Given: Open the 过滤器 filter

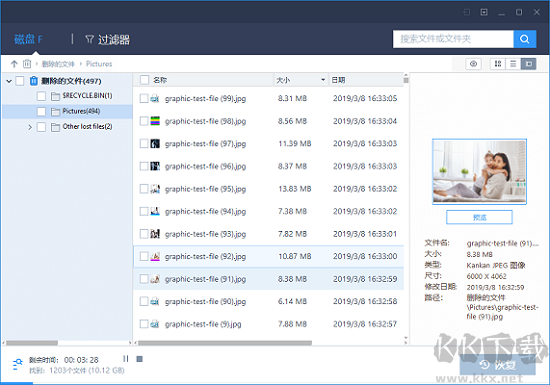Looking at the screenshot, I should coord(108,39).
